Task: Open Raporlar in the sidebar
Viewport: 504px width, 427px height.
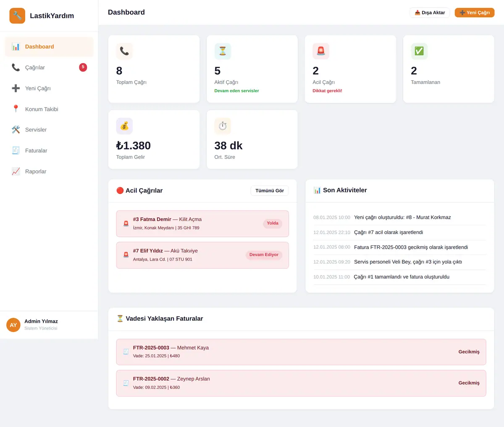Action: (49, 171)
